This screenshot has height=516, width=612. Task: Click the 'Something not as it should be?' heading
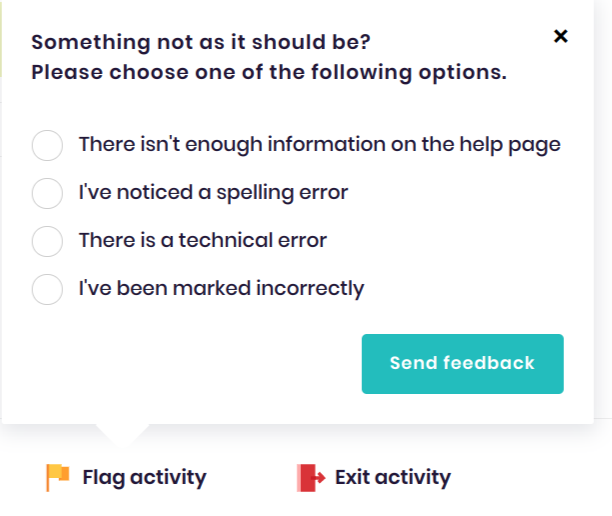(201, 42)
